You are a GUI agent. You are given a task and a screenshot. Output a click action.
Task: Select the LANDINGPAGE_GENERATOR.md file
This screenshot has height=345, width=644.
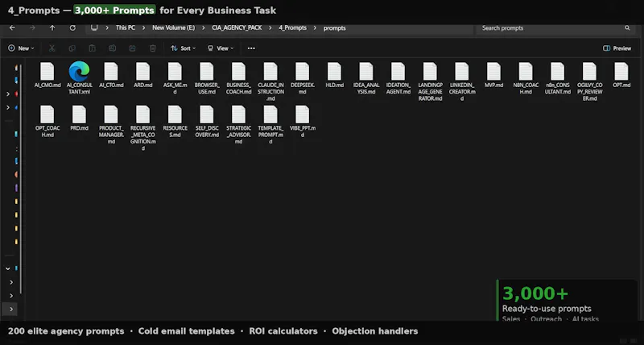point(430,82)
